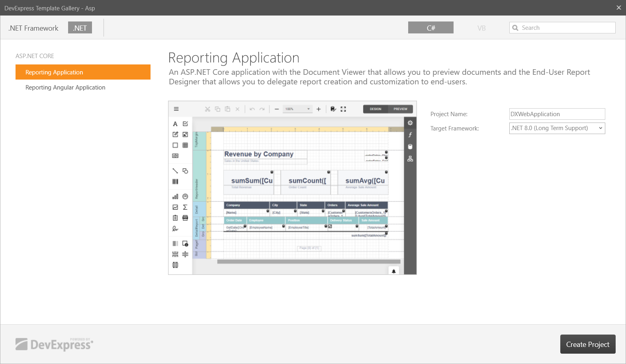The height and width of the screenshot is (364, 626).
Task: Switch to the .NET Framework tab
Action: click(x=33, y=28)
